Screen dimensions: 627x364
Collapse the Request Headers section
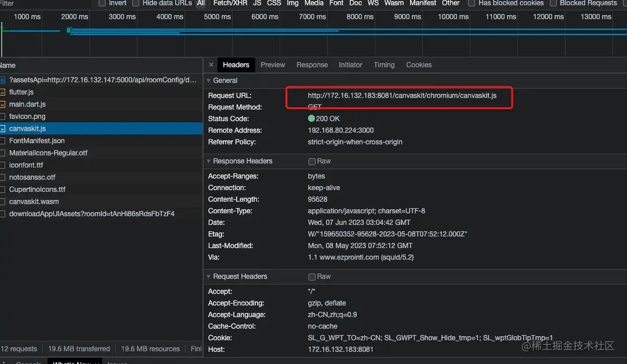coord(208,276)
